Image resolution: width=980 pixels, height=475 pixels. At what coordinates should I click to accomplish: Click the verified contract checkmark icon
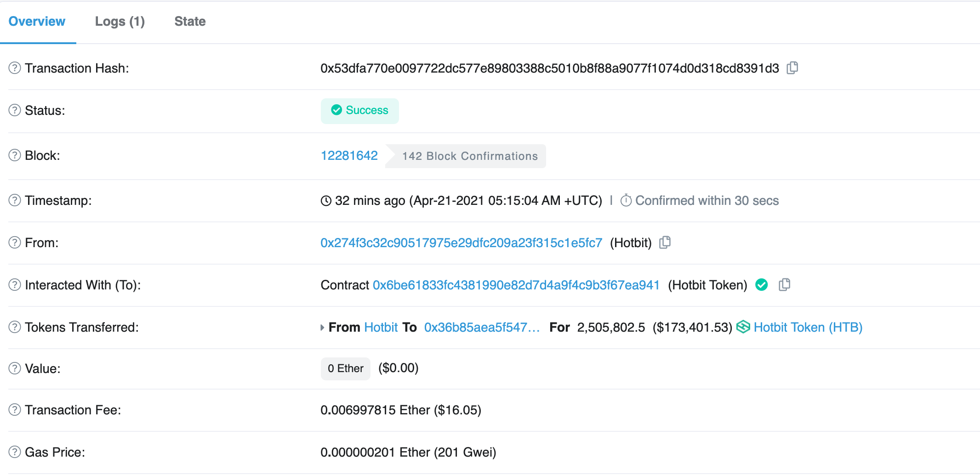pos(762,285)
